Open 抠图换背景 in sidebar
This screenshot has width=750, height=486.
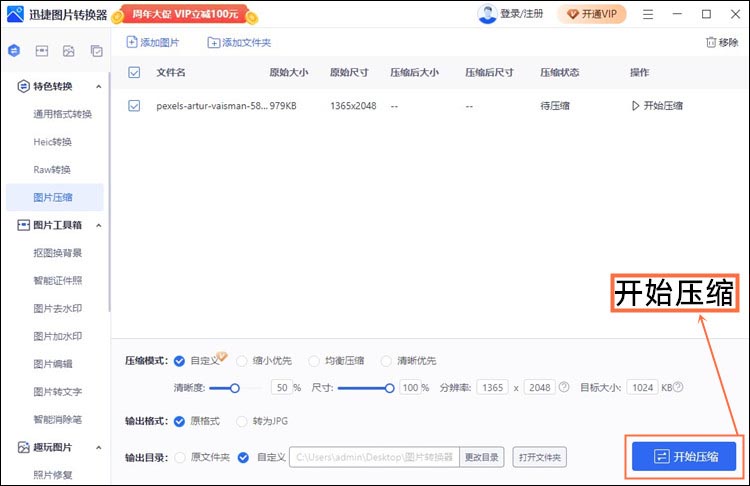[57, 253]
